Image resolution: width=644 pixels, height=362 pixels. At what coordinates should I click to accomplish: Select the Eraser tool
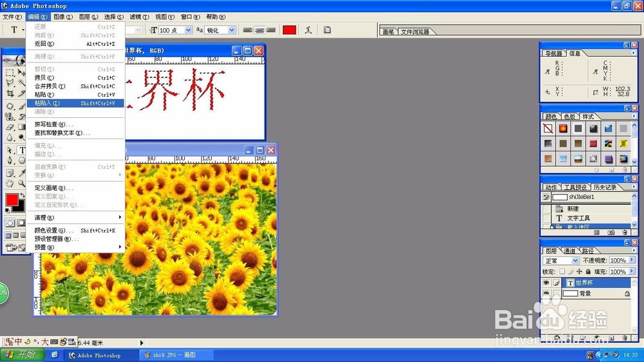pyautogui.click(x=10, y=127)
